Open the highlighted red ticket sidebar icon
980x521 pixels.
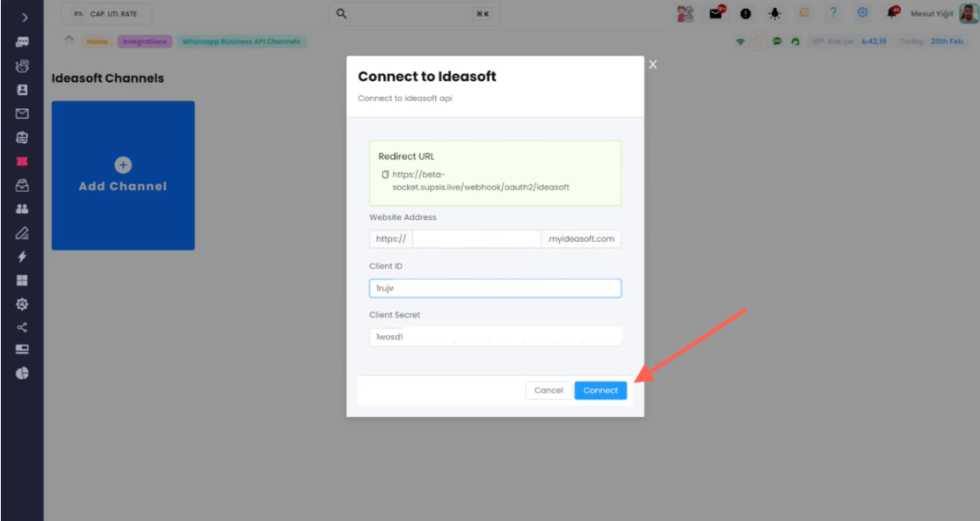22,161
